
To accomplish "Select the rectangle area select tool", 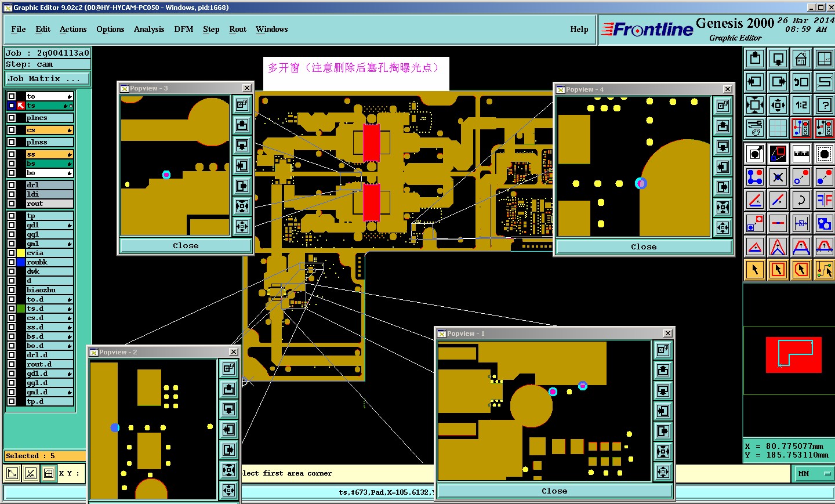I will click(x=778, y=269).
